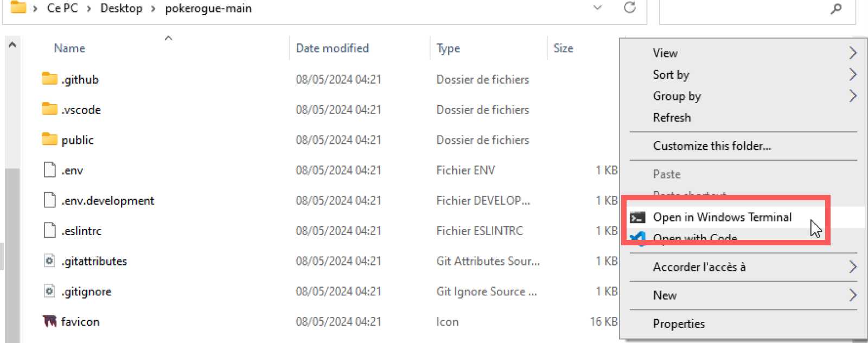The height and width of the screenshot is (343, 868).
Task: Open address bar history dropdown
Action: coord(597,8)
